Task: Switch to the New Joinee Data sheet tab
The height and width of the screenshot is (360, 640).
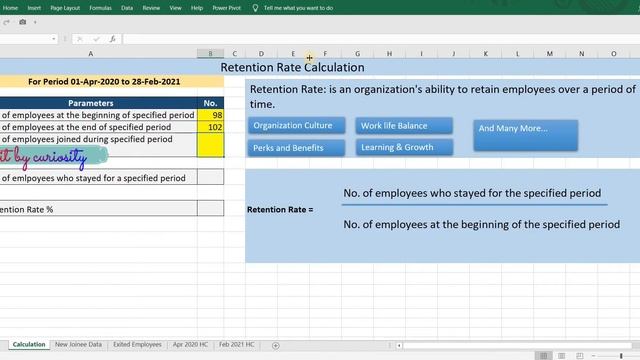Action: 78,344
